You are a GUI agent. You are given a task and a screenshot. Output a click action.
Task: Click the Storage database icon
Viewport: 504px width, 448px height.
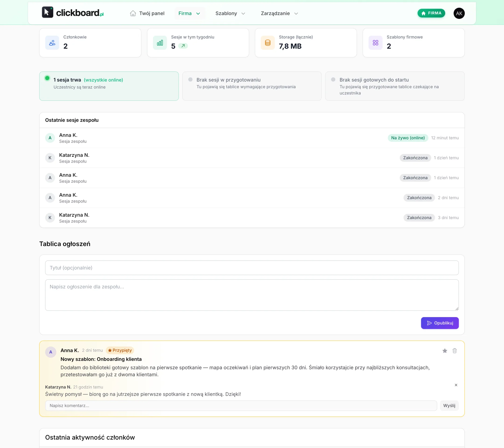[268, 43]
